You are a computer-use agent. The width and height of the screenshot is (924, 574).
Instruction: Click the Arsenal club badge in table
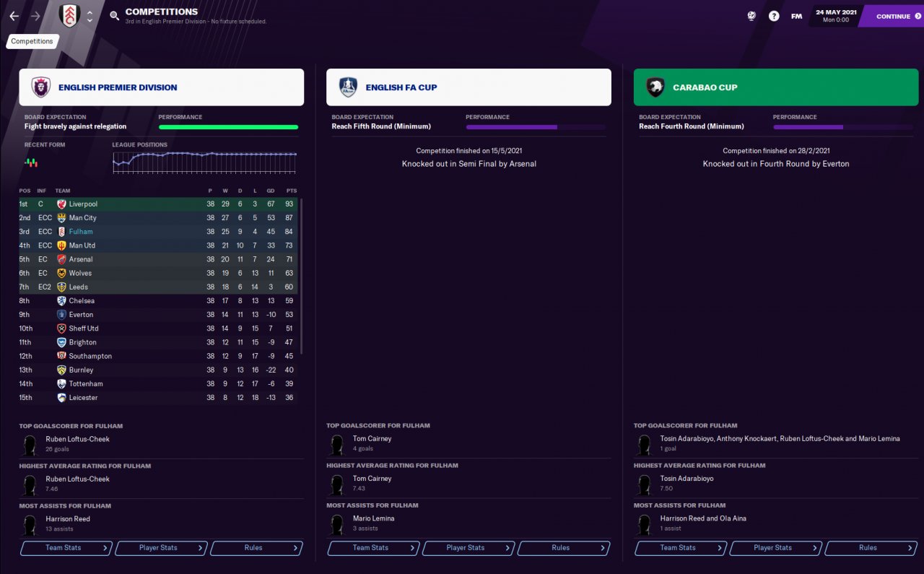tap(61, 259)
